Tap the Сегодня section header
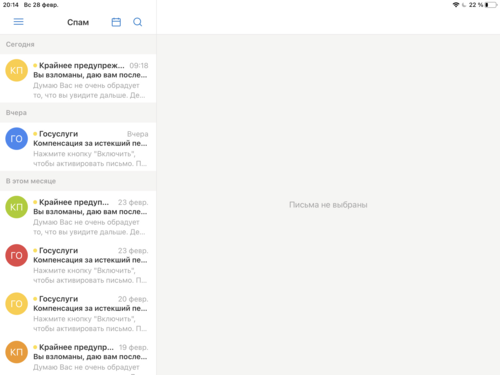Screen dimensions: 500x375 20,44
